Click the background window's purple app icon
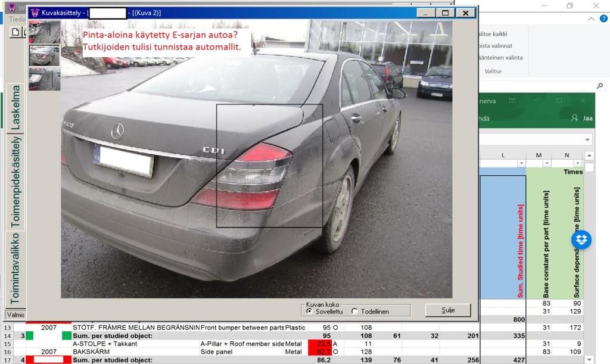The width and height of the screenshot is (610, 364). (x=12, y=7)
